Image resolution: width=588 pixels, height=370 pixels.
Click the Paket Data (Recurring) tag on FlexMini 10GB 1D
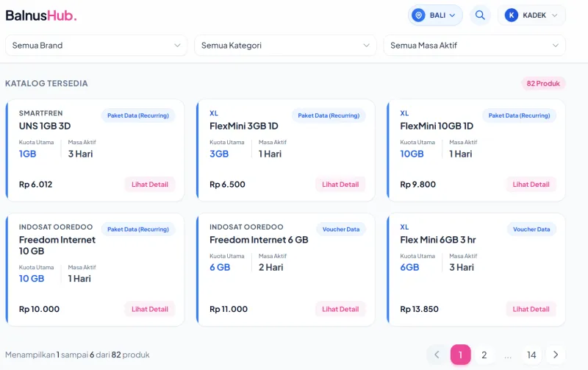519,115
